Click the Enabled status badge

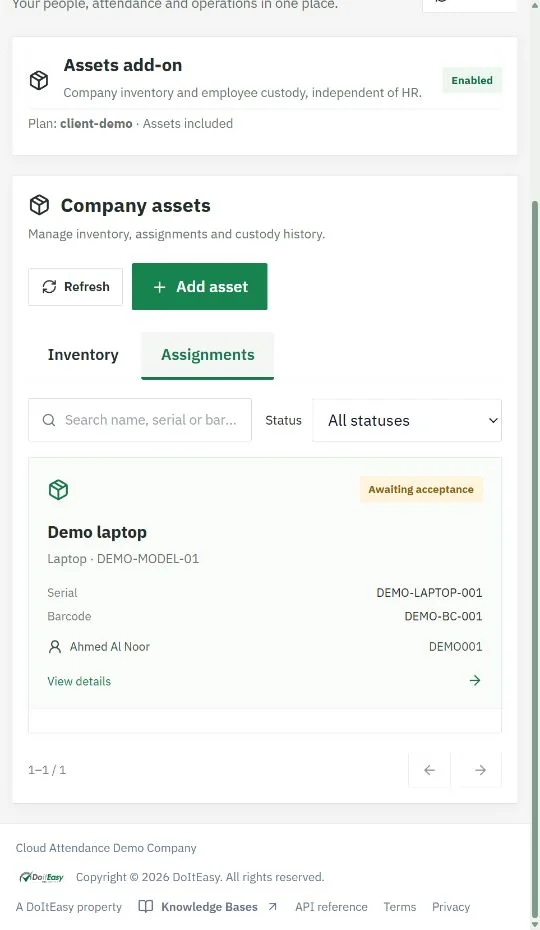tap(472, 81)
